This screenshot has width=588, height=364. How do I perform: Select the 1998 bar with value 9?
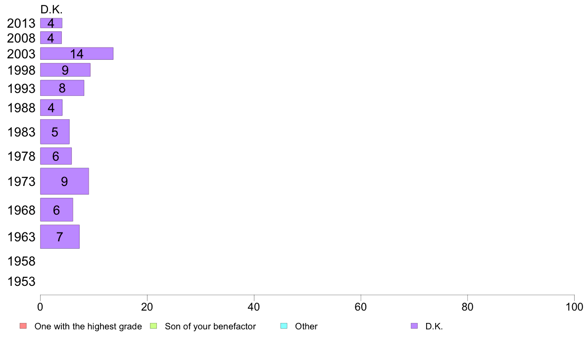tap(65, 70)
